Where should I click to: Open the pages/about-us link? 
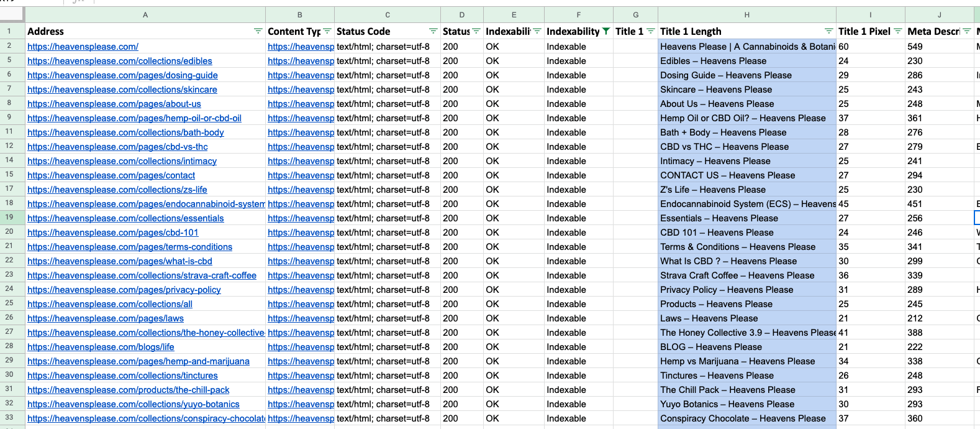click(x=114, y=104)
